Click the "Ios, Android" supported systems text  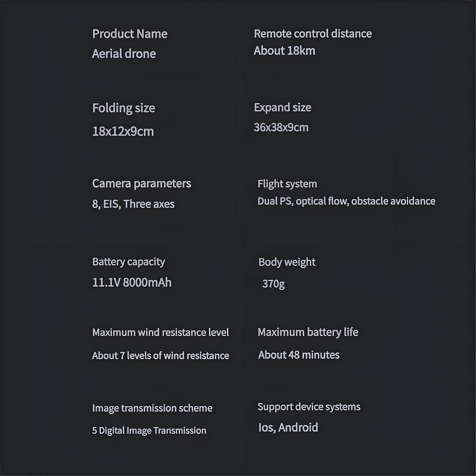pos(288,427)
